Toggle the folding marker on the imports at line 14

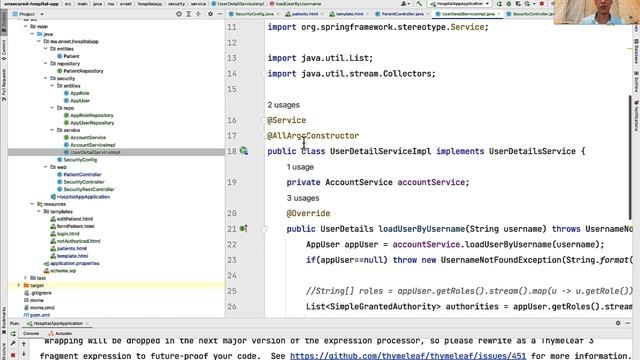pyautogui.click(x=264, y=74)
